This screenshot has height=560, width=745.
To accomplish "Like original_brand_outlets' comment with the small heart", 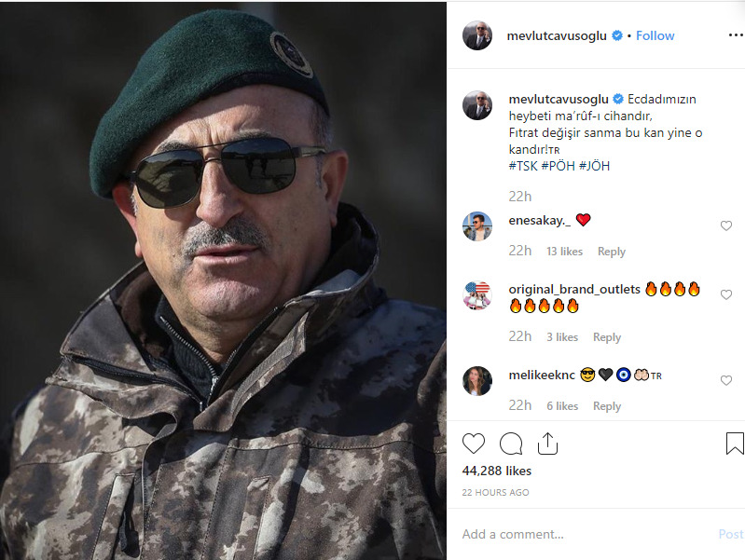I will [x=726, y=294].
